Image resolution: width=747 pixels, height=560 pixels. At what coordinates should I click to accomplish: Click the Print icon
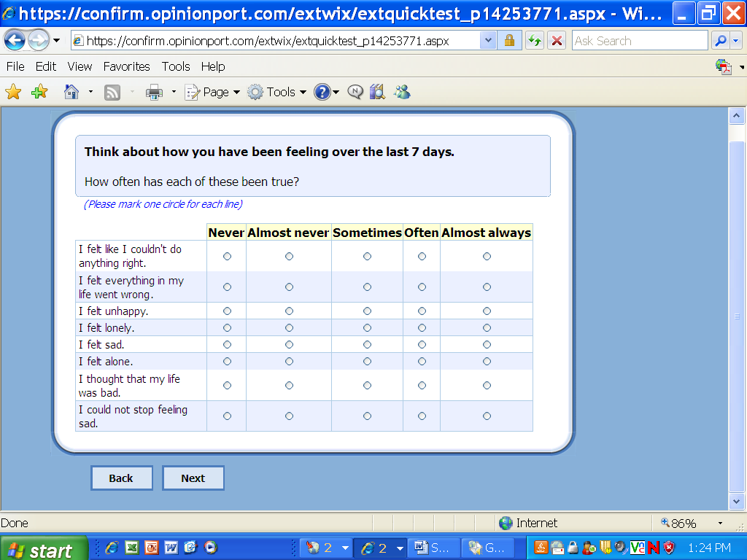tap(153, 93)
